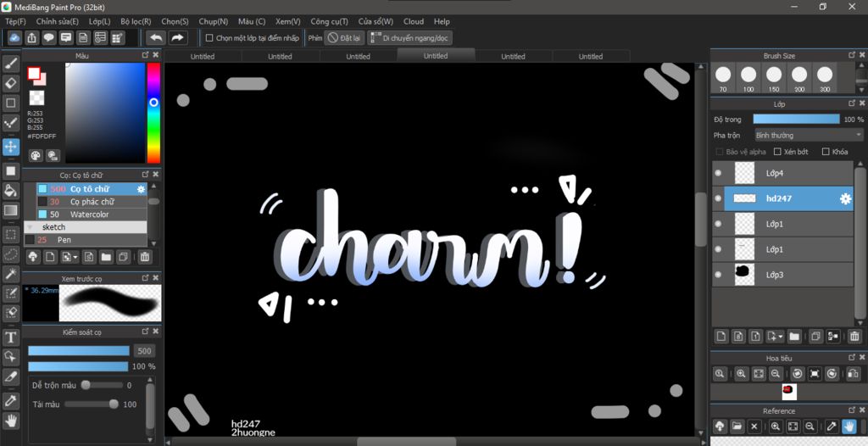
Task: Click the Undo arrow
Action: 156,37
